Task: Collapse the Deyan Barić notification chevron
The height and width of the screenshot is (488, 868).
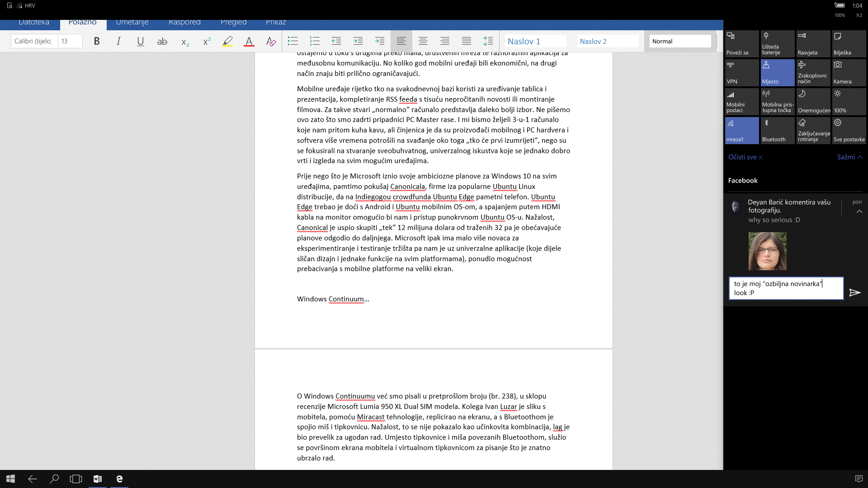Action: (859, 211)
